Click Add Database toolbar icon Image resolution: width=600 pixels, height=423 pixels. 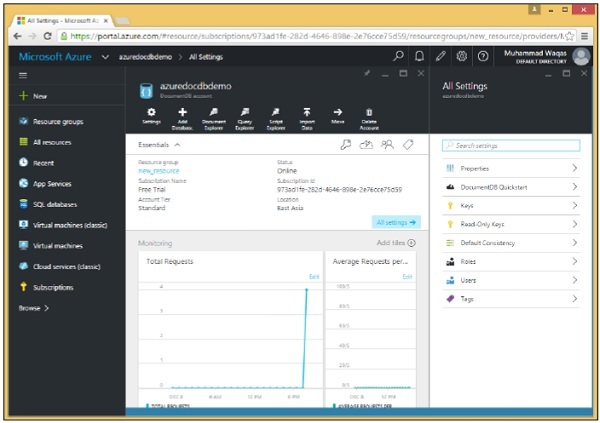(182, 119)
